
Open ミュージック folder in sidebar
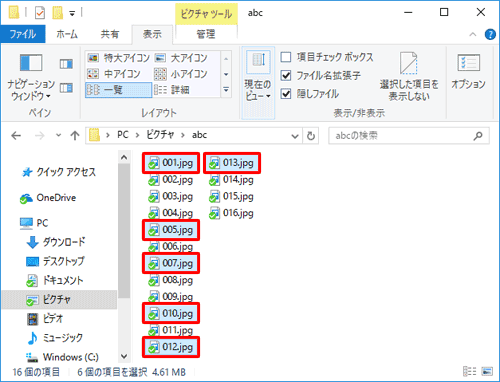tap(55, 338)
